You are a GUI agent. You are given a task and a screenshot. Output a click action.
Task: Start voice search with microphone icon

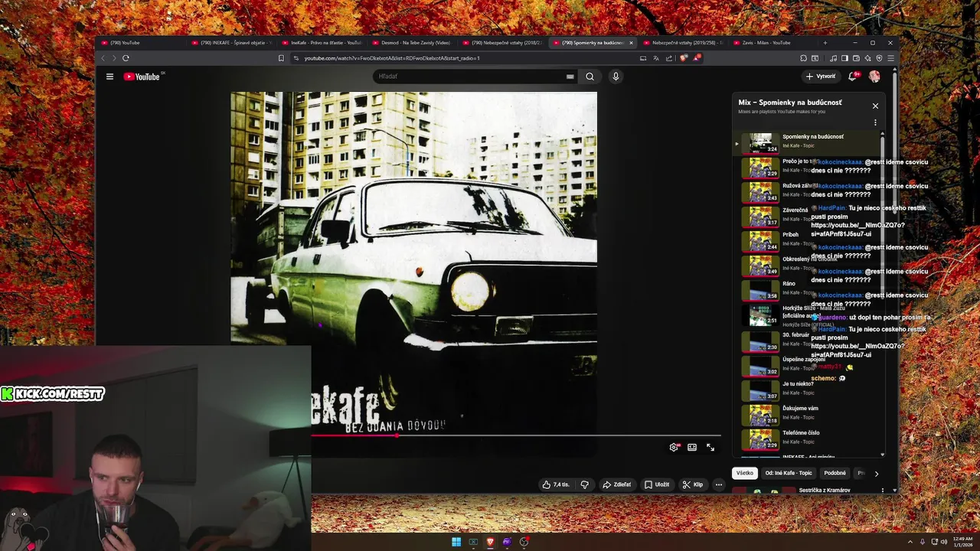pyautogui.click(x=616, y=77)
